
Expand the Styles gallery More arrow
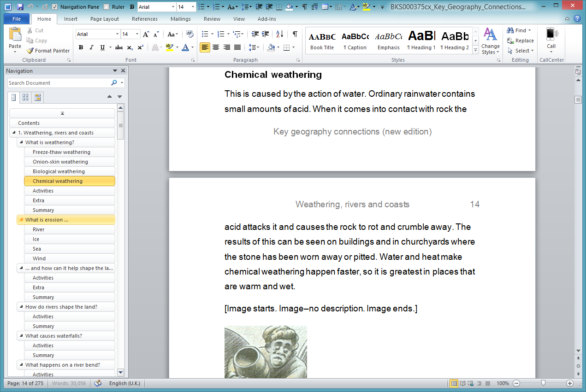click(476, 51)
